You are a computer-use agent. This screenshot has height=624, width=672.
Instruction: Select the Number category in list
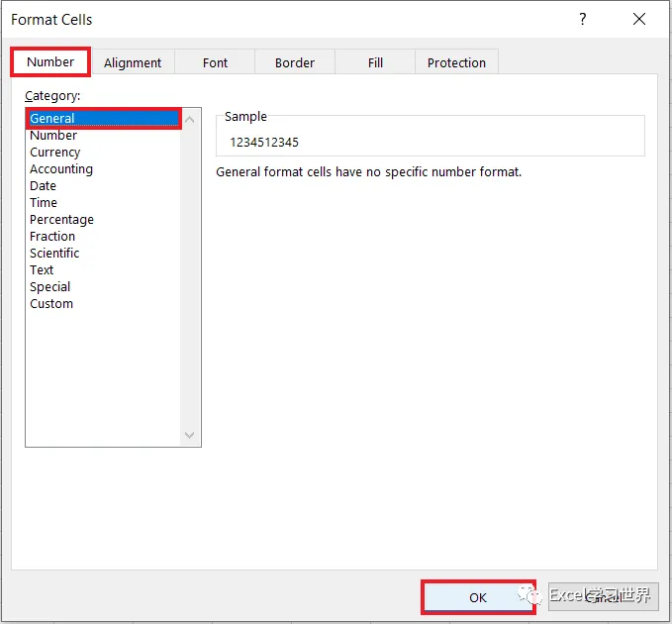104,135
